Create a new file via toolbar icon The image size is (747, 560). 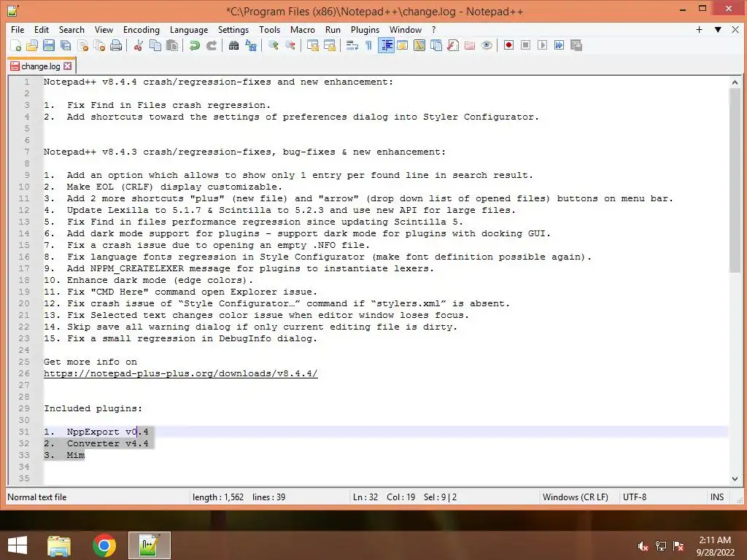point(15,46)
